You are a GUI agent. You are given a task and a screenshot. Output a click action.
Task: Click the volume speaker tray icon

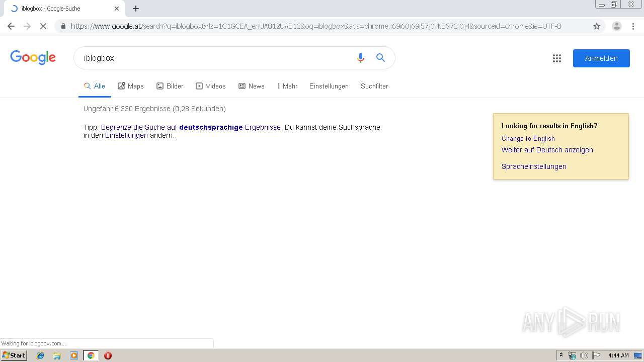584,355
